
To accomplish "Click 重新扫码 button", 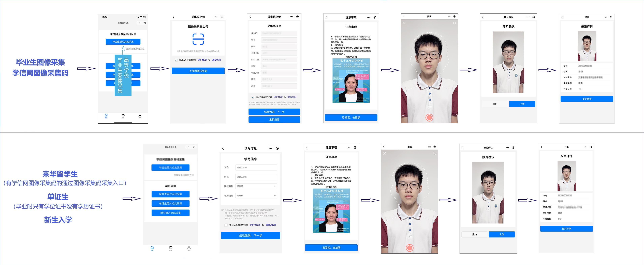I will coord(274,120).
